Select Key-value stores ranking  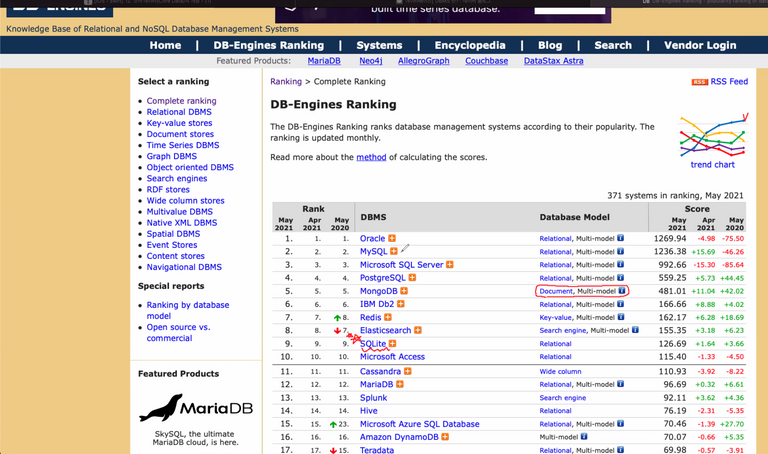click(179, 123)
